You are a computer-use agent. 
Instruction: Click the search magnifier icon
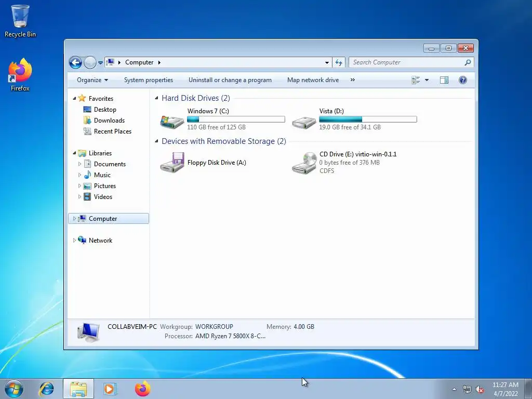pyautogui.click(x=468, y=62)
